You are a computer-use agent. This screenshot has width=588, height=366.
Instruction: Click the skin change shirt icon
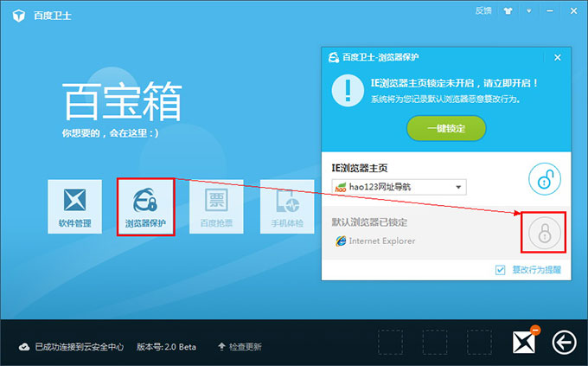pos(507,11)
